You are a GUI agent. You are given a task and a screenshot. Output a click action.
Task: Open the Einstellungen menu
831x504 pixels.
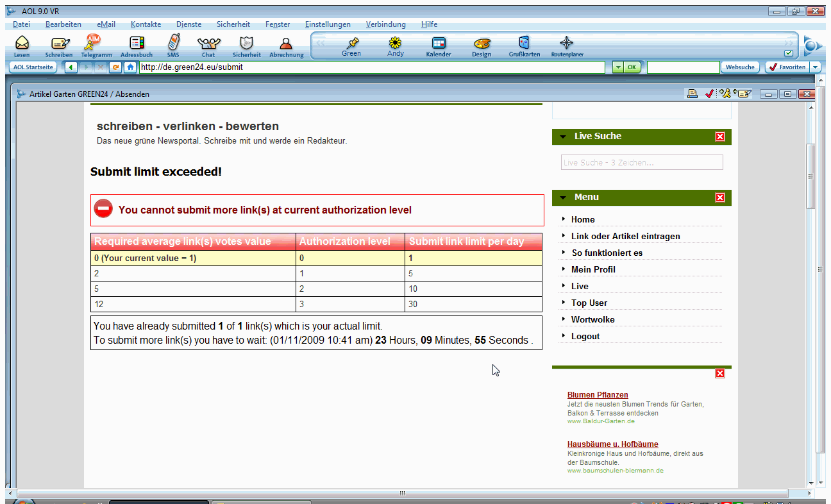[x=328, y=24]
